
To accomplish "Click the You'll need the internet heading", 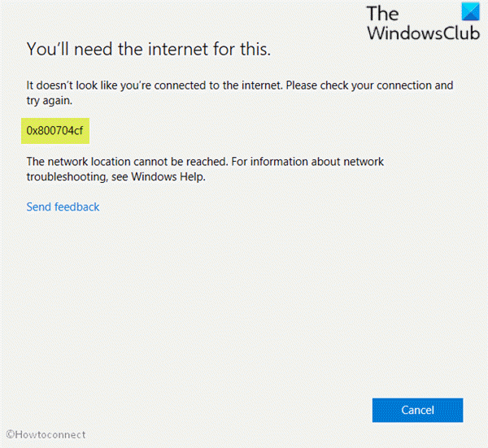I will 149,49.
